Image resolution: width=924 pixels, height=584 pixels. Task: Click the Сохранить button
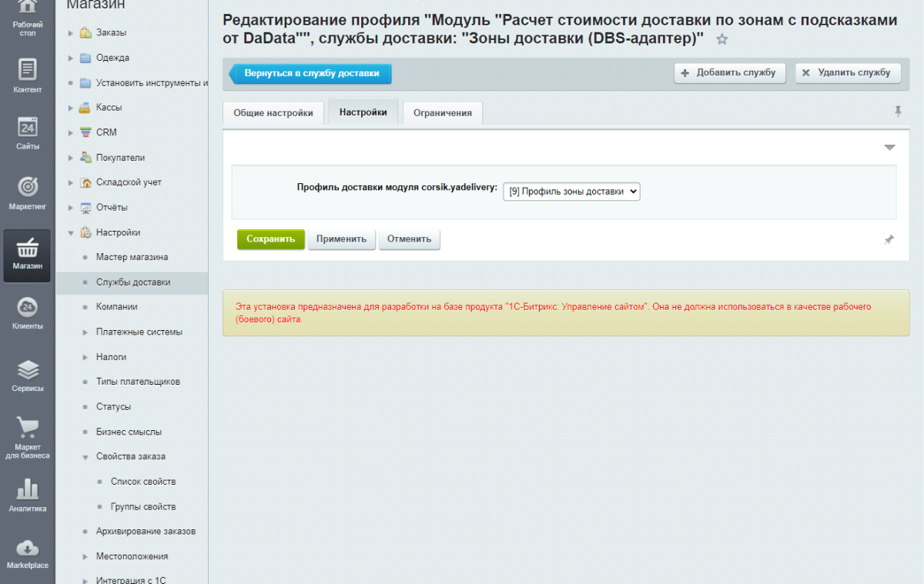(270, 239)
